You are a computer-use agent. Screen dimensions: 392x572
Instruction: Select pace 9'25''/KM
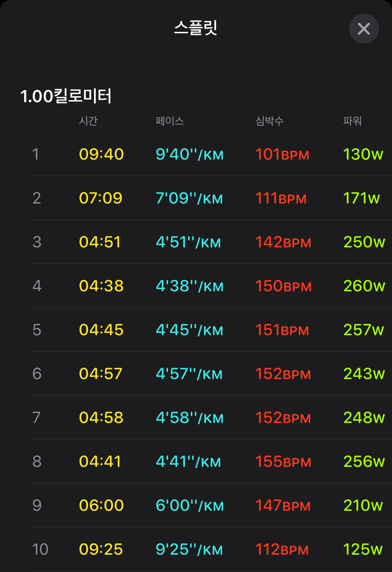tap(189, 549)
